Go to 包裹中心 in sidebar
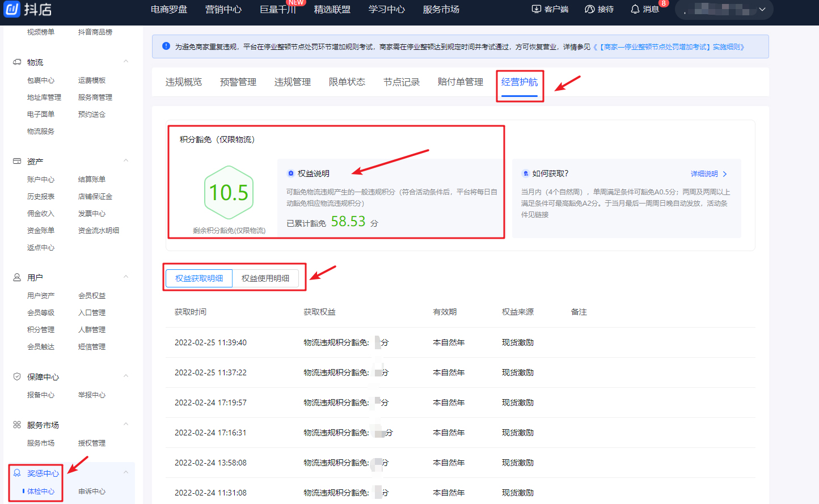Screen dimensions: 819x504 point(41,81)
